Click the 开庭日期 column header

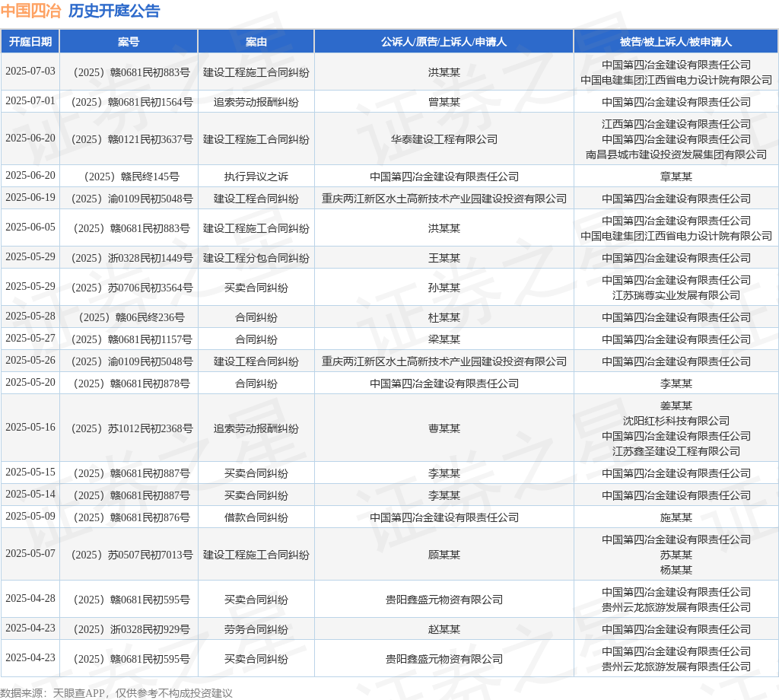pyautogui.click(x=30, y=42)
